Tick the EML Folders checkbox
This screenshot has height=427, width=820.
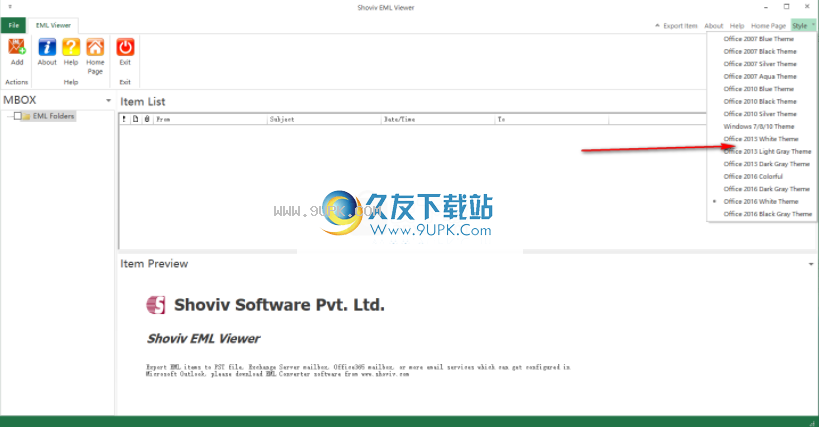tap(18, 116)
